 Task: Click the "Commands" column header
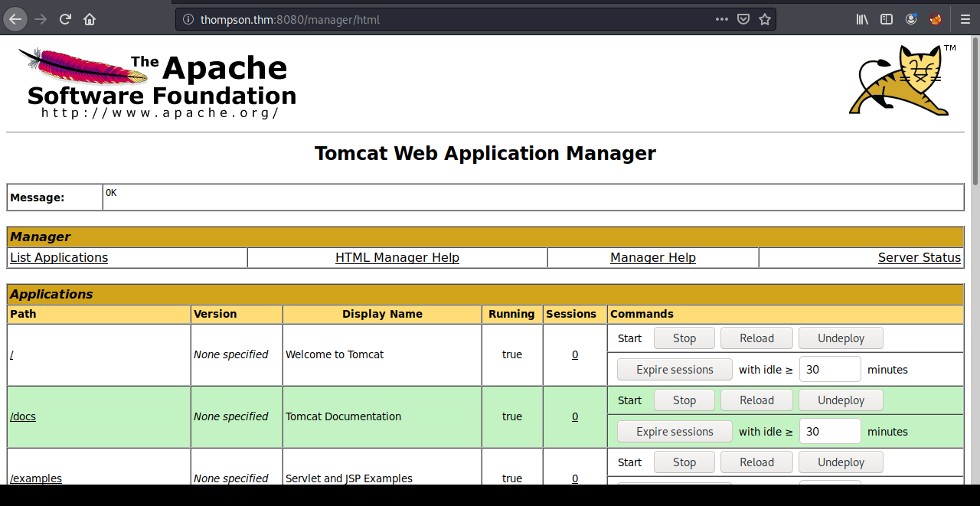(x=642, y=314)
